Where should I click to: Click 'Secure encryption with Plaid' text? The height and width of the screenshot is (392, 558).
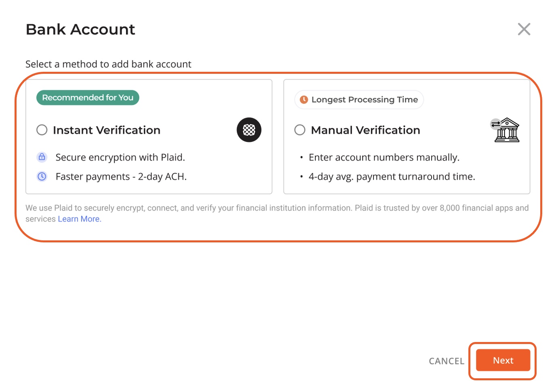click(x=120, y=157)
